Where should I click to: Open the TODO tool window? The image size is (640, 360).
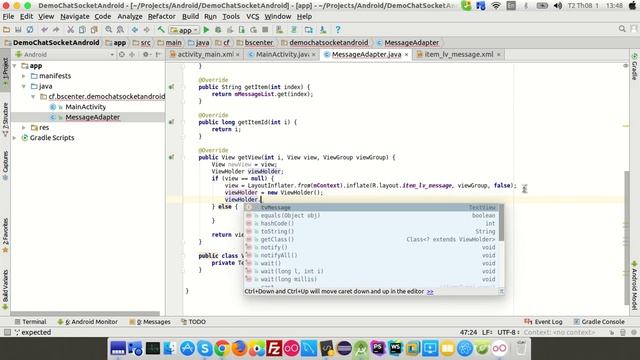pos(193,322)
